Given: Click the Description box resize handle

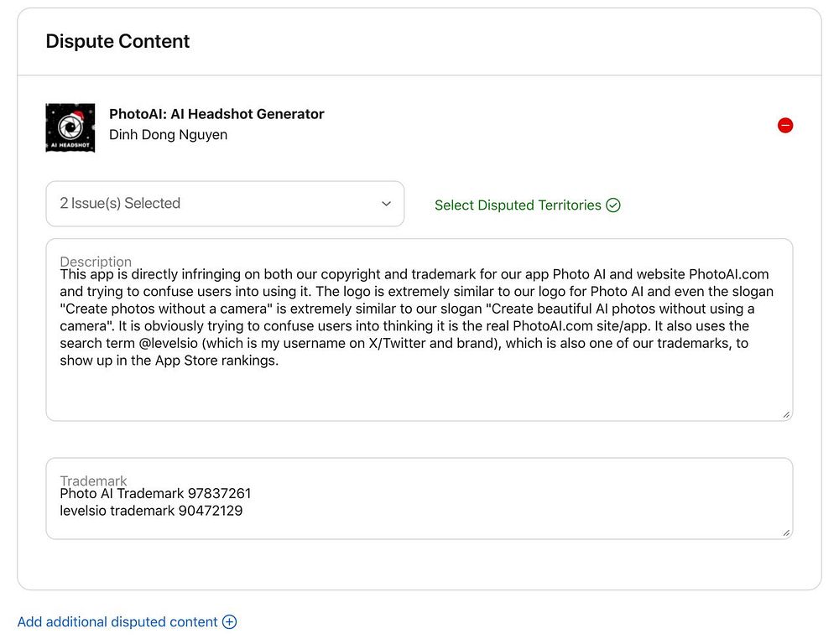Looking at the screenshot, I should [786, 414].
